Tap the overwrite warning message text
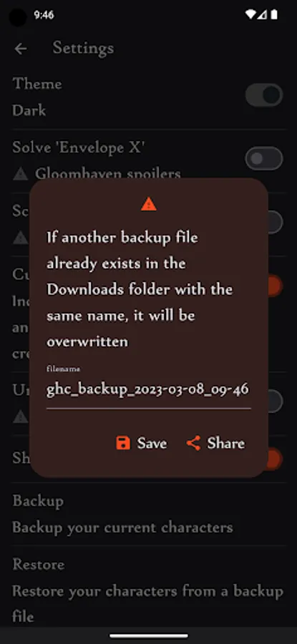 140,289
